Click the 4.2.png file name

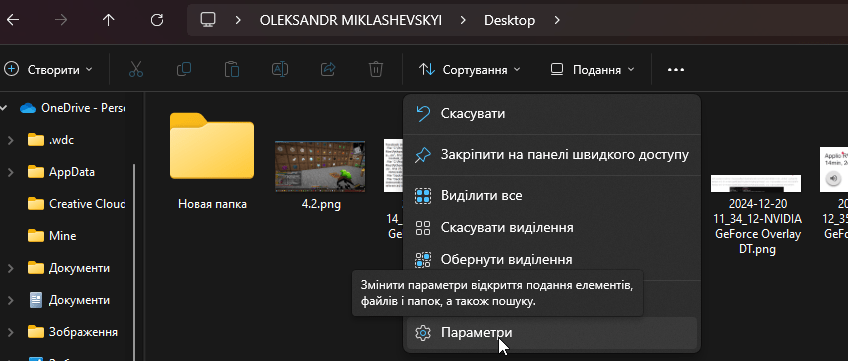coord(321,205)
